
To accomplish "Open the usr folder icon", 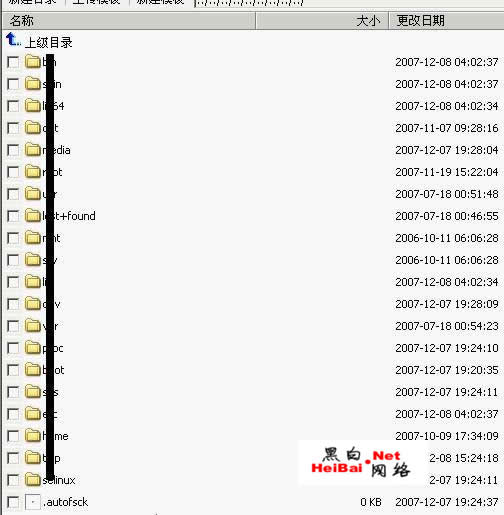I will (x=33, y=194).
